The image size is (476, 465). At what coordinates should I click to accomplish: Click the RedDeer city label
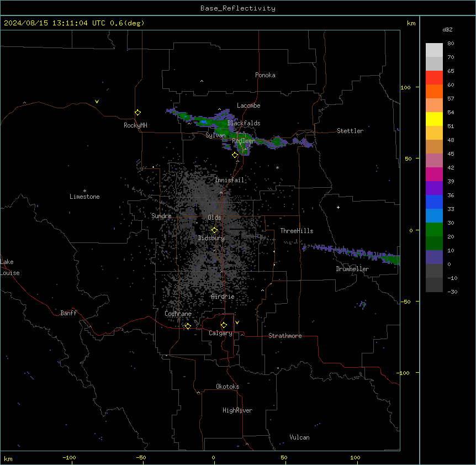(243, 141)
